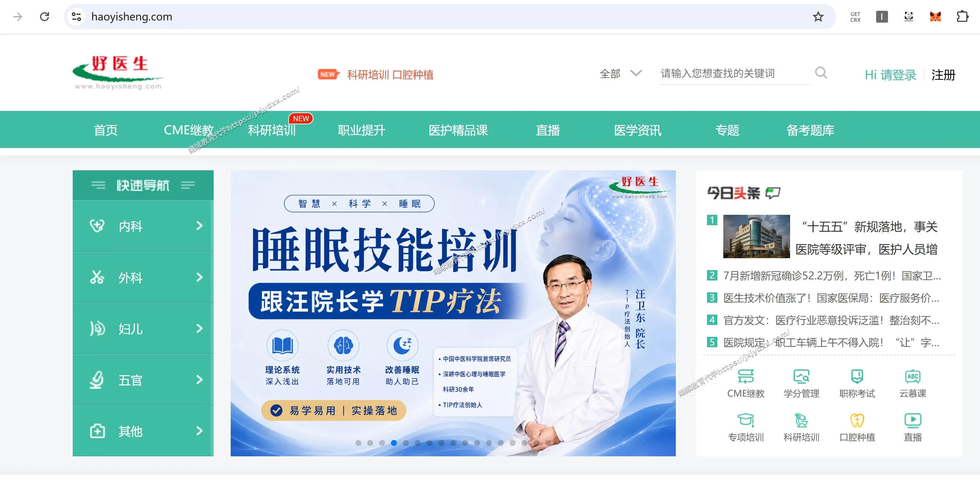Open 口腔种植 tooth icon

click(x=857, y=420)
